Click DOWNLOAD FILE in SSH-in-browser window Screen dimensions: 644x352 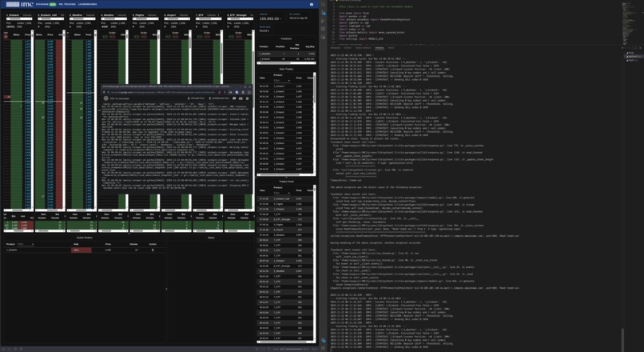pyautogui.click(x=219, y=98)
